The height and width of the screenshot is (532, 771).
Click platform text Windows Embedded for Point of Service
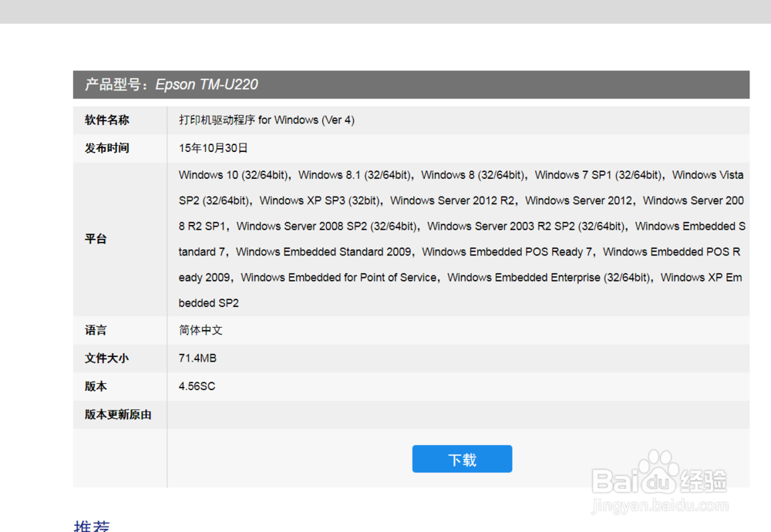tap(338, 278)
